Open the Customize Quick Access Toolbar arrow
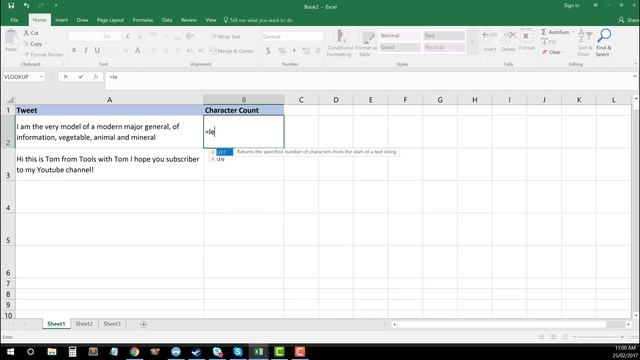Screen dimensions: 640x360 point(56,6)
